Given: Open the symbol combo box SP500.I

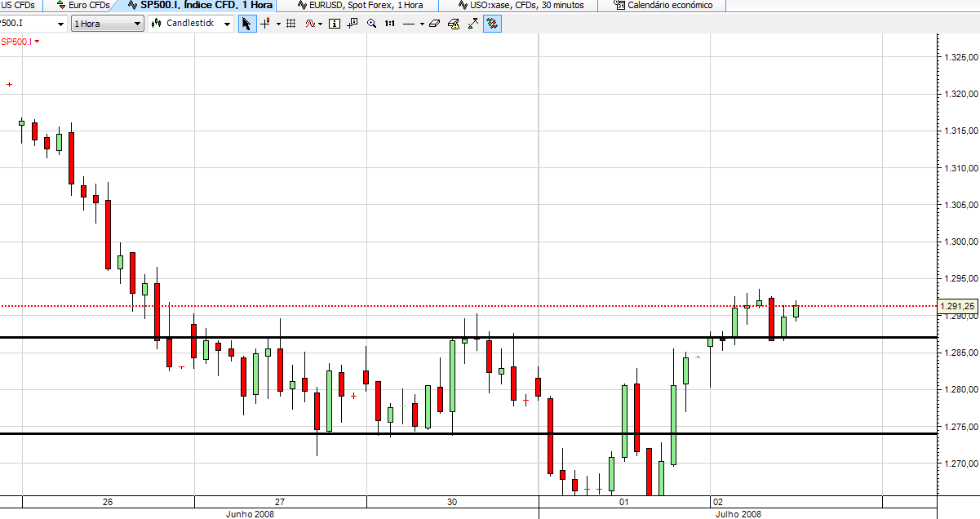Looking at the screenshot, I should click(33, 24).
